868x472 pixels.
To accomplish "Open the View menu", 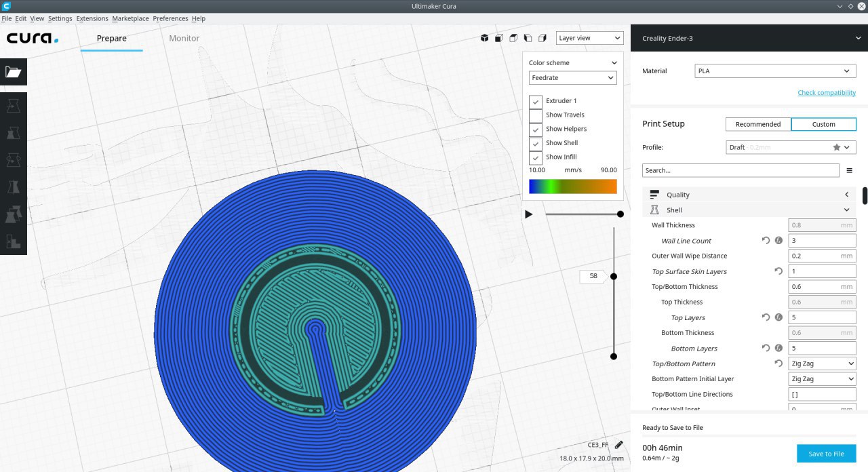I will pos(37,18).
